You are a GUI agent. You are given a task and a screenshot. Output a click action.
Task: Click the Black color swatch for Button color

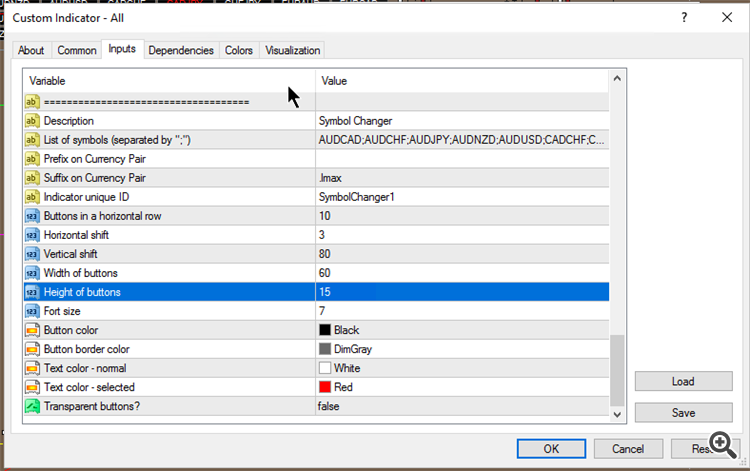pyautogui.click(x=325, y=330)
